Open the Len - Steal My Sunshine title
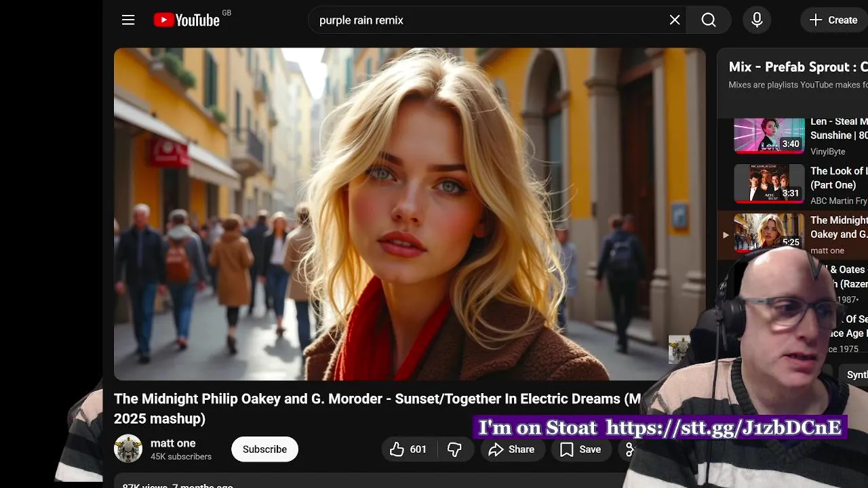Image resolution: width=868 pixels, height=488 pixels. pyautogui.click(x=839, y=128)
